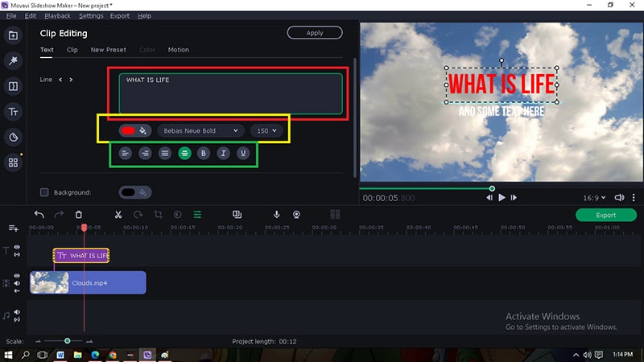The height and width of the screenshot is (362, 644).
Task: Open the Settings menu
Action: click(x=91, y=15)
